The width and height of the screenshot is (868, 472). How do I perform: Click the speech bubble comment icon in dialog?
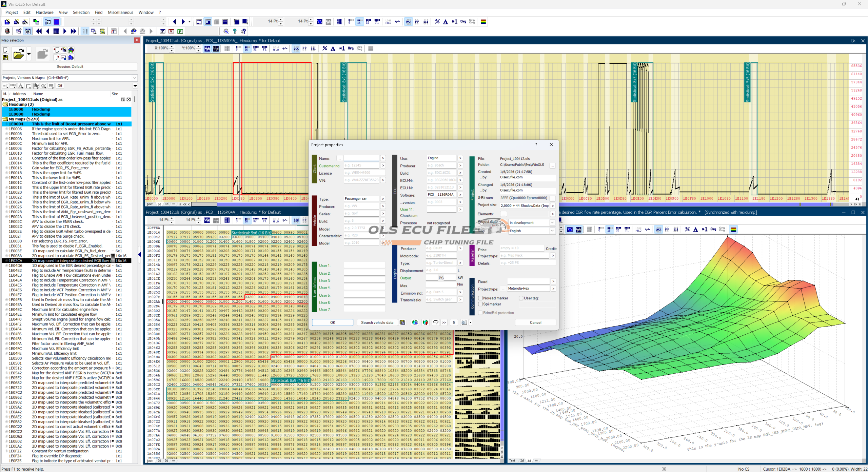tap(435, 322)
